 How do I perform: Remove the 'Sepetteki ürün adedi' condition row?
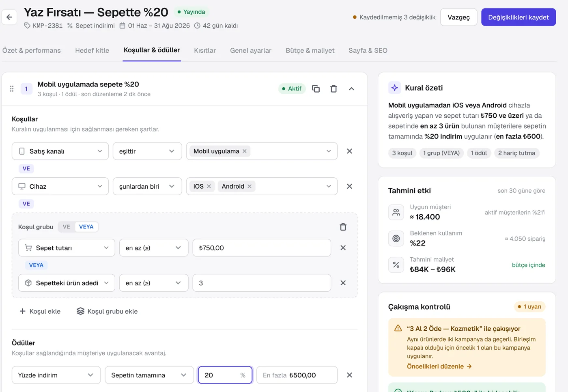pos(343,283)
